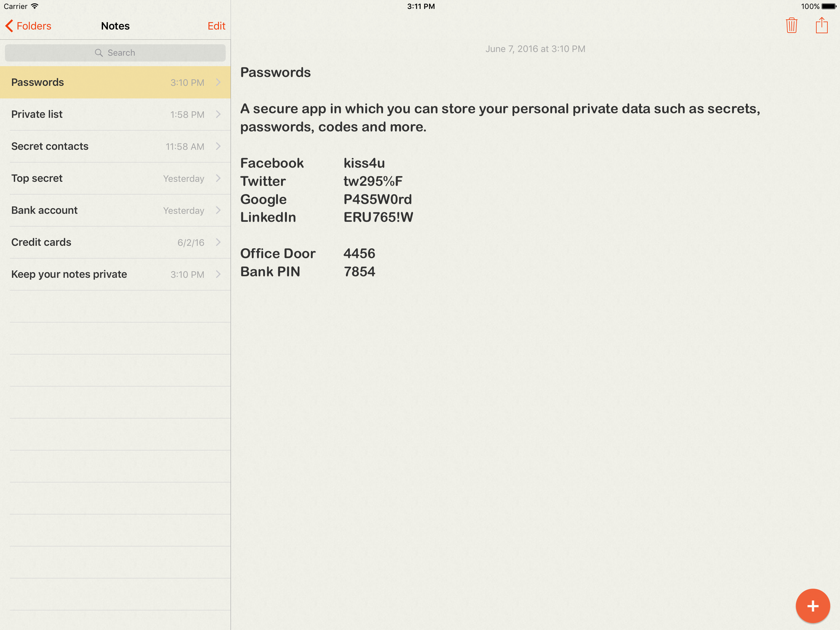
Task: Open the Private list chevron
Action: click(x=218, y=114)
